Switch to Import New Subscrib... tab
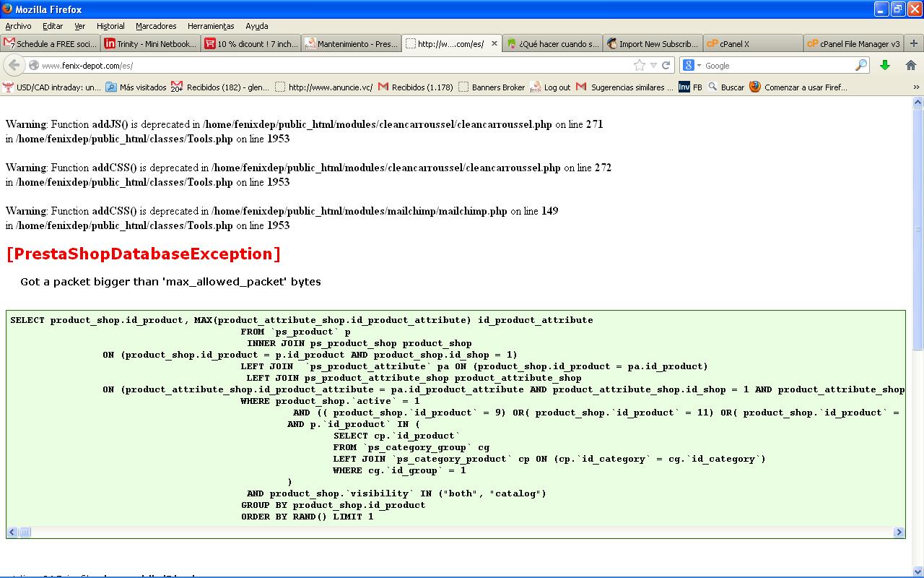Viewport: 924px width, 578px height. (x=653, y=43)
